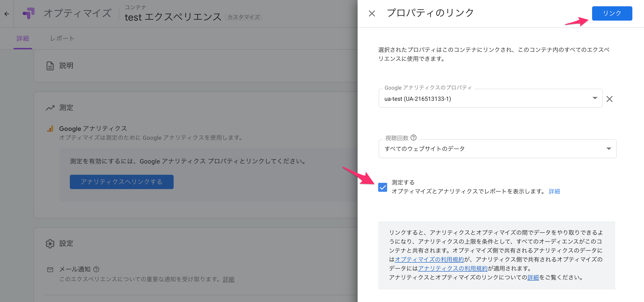Close the property link panel

tap(372, 13)
